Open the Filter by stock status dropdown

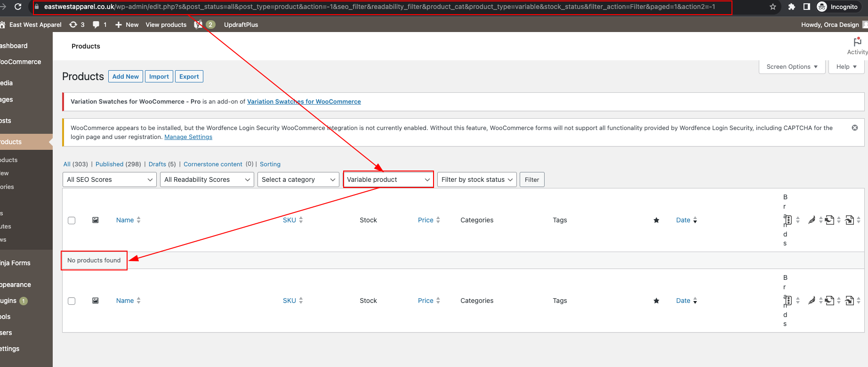click(477, 179)
